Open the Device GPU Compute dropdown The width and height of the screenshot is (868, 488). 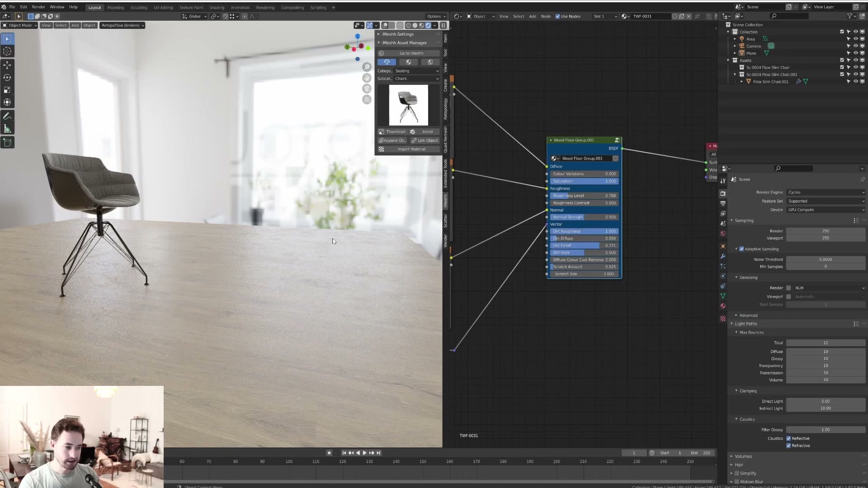826,210
